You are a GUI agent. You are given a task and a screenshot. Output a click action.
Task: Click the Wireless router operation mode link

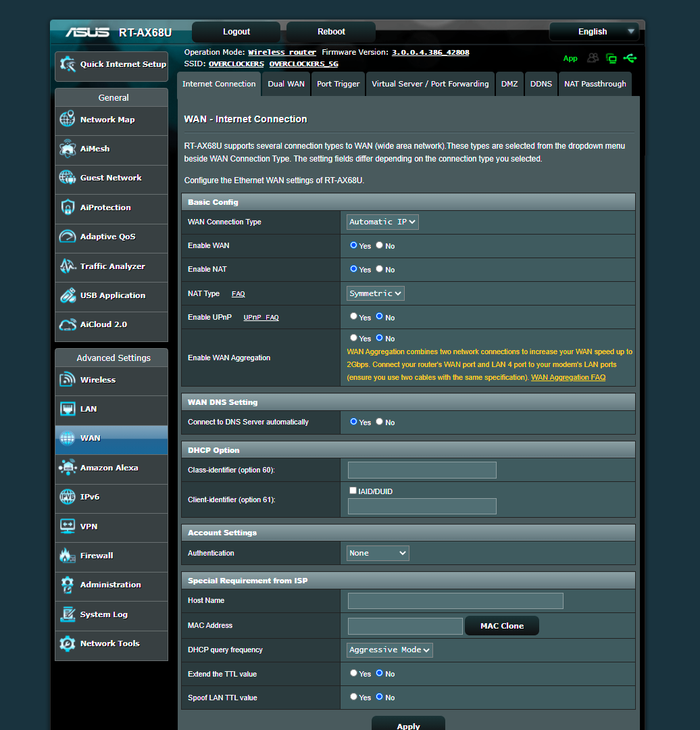(282, 52)
